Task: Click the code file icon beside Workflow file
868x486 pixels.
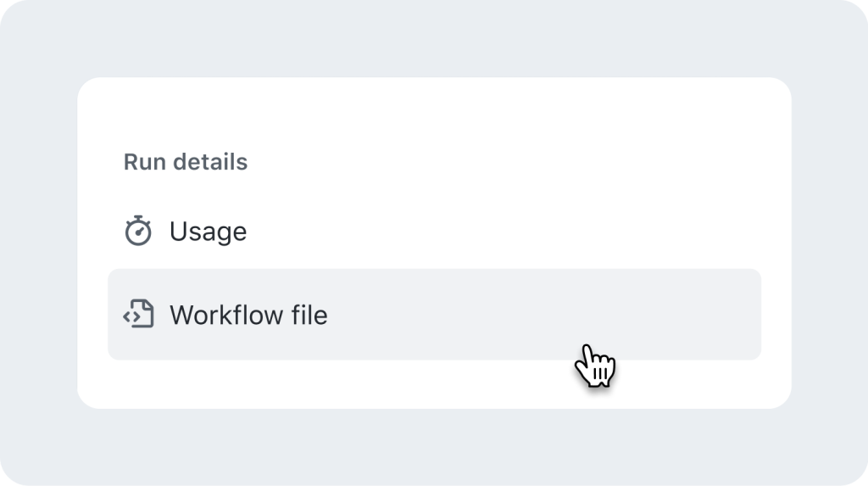Action: tap(138, 315)
